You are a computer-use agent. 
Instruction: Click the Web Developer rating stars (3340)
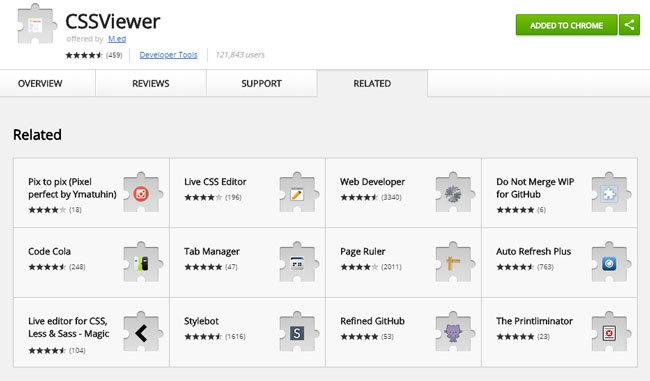371,197
